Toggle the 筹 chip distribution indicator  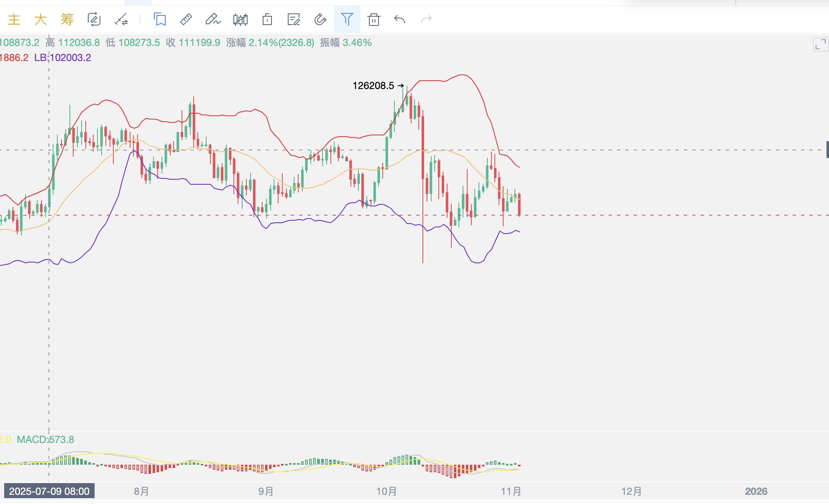67,19
